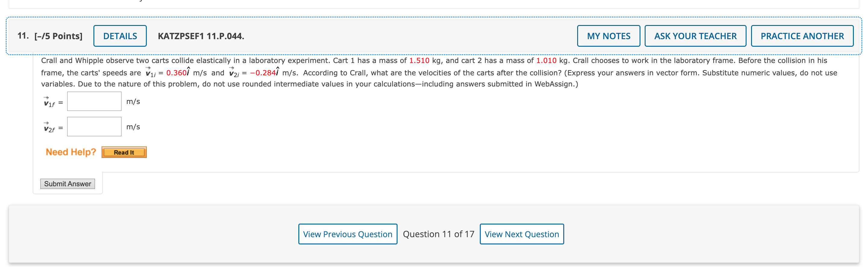Click the Need Help? label
This screenshot has width=868, height=267.
point(71,152)
